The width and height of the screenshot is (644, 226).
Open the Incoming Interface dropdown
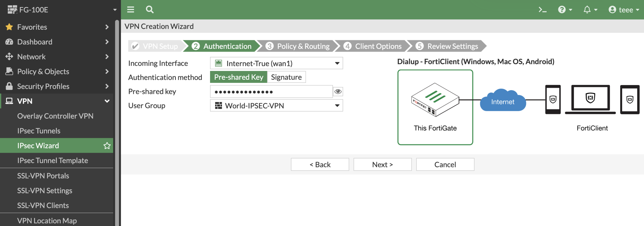click(x=276, y=63)
